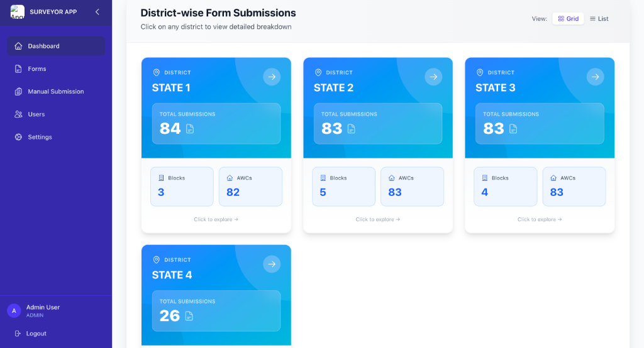This screenshot has height=348, width=644.
Task: Click the location pin icon on State 1
Action: click(x=157, y=73)
